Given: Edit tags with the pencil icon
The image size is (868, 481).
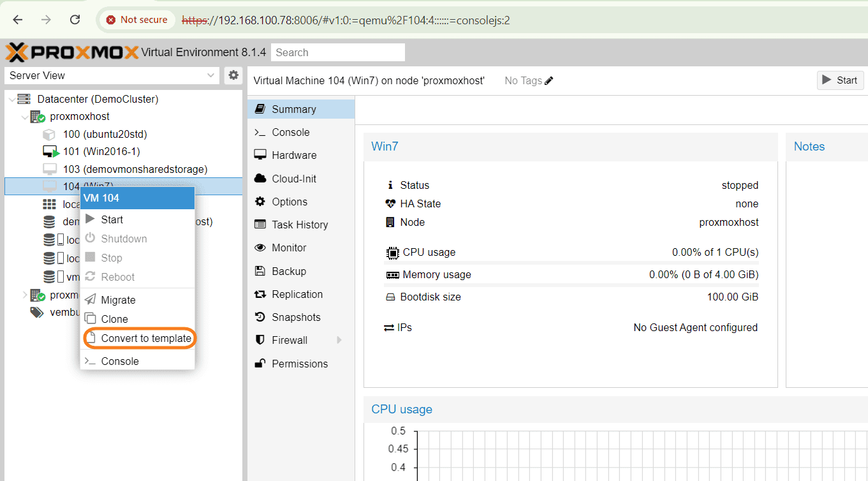Looking at the screenshot, I should click(549, 81).
